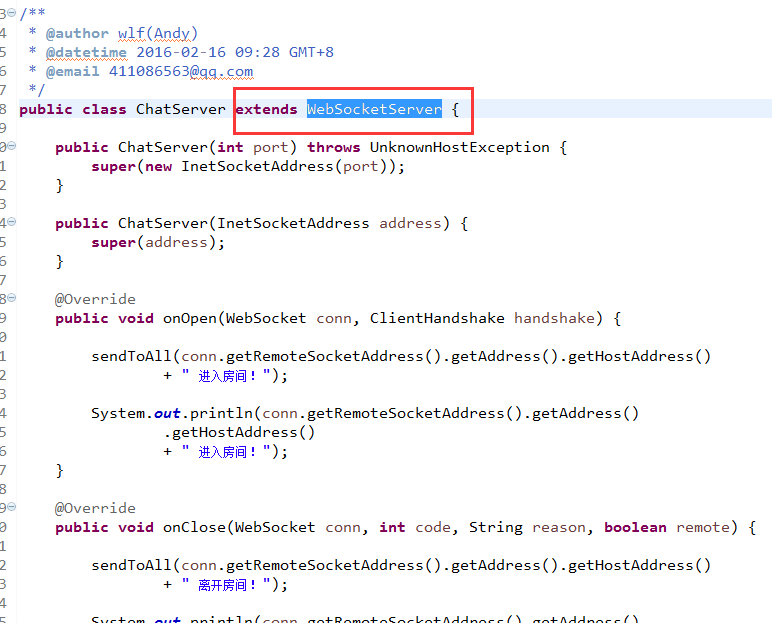The height and width of the screenshot is (623, 772).
Task: Click super(address) call
Action: pyautogui.click(x=158, y=242)
